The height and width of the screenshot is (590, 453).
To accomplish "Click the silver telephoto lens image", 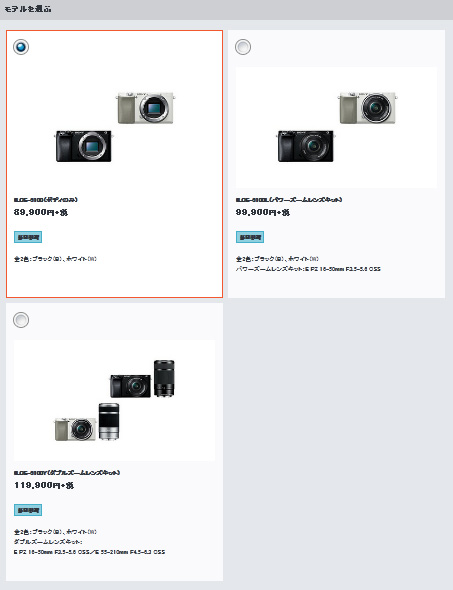I will pos(109,421).
